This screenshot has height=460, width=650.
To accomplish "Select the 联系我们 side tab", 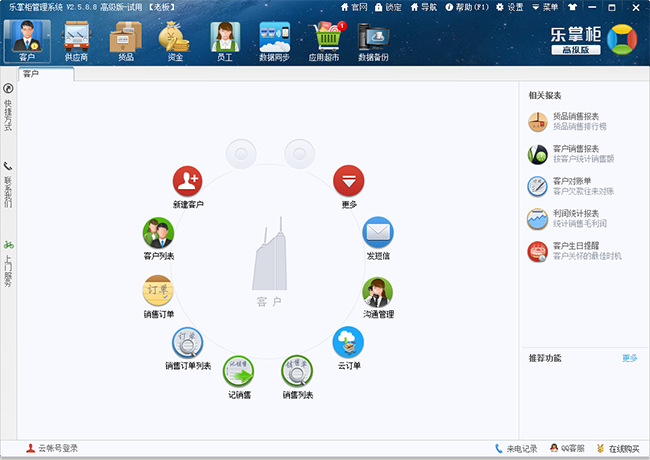I will pyautogui.click(x=8, y=183).
